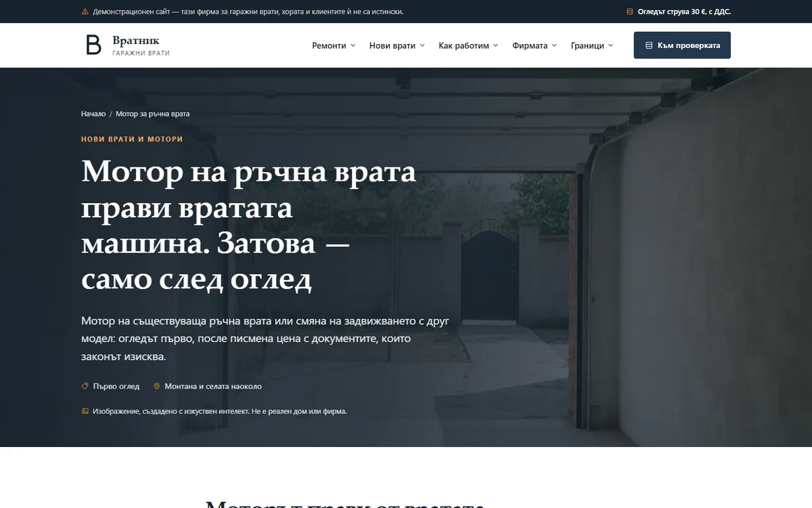Click the location pin icon by Монтана
Screen dimensions: 812x508
pyautogui.click(x=157, y=386)
